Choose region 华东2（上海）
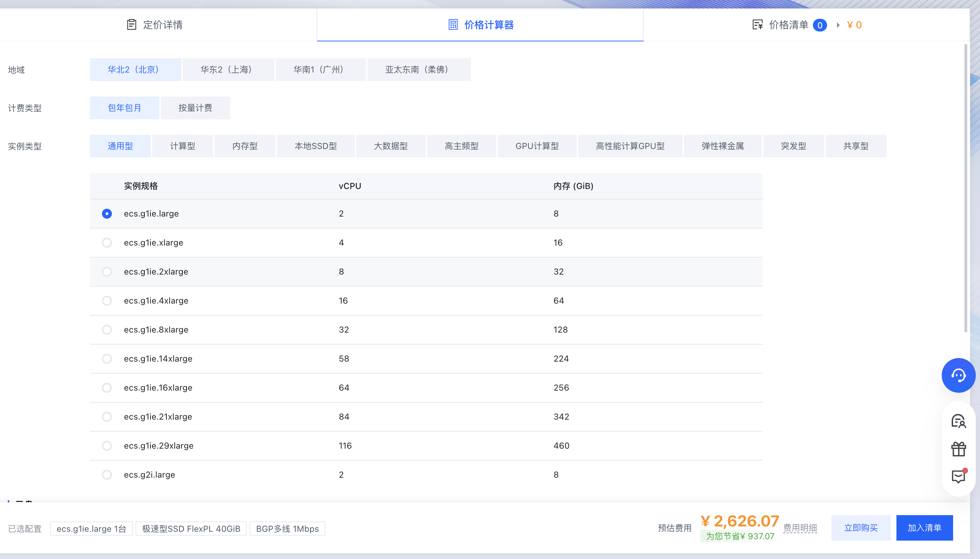The width and height of the screenshot is (980, 559). click(228, 69)
